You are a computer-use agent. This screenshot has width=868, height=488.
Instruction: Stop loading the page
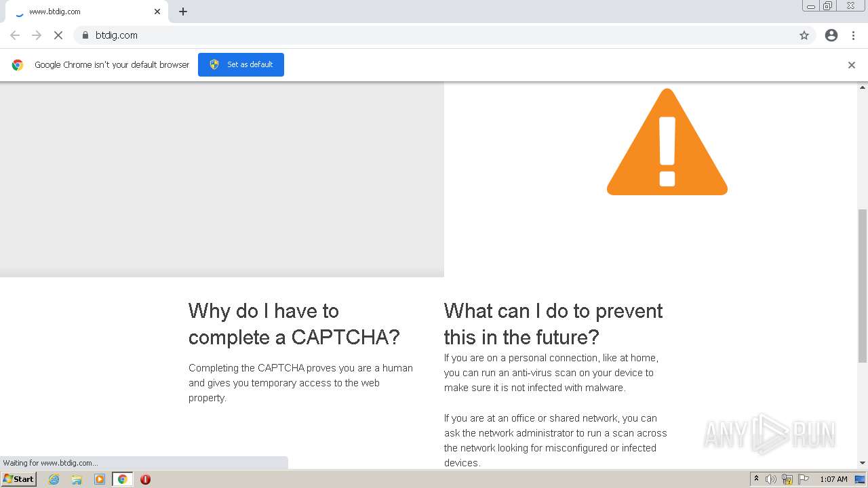pos(58,35)
